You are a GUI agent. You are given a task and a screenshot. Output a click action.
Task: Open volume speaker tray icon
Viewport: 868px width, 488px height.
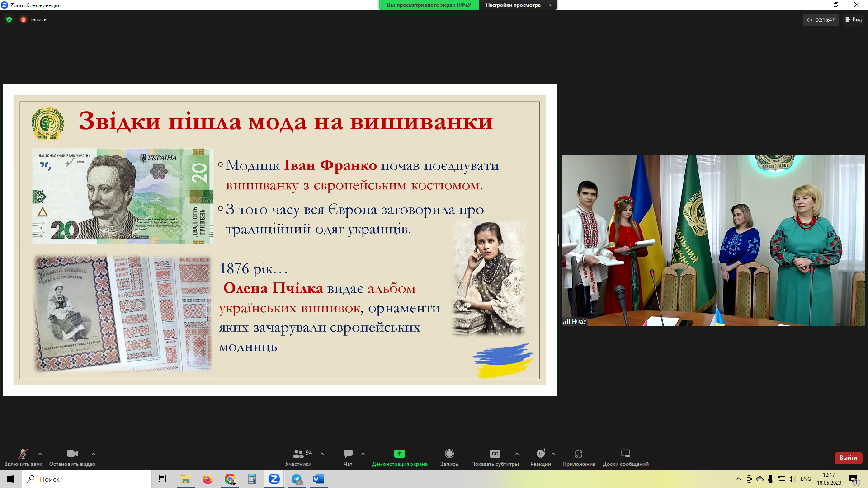[x=792, y=479]
